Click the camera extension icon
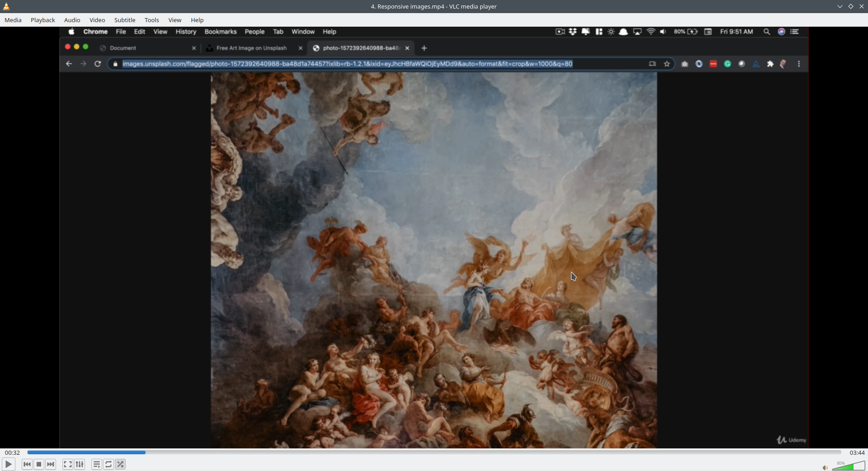Screen dimensions: 868x471 click(x=684, y=64)
